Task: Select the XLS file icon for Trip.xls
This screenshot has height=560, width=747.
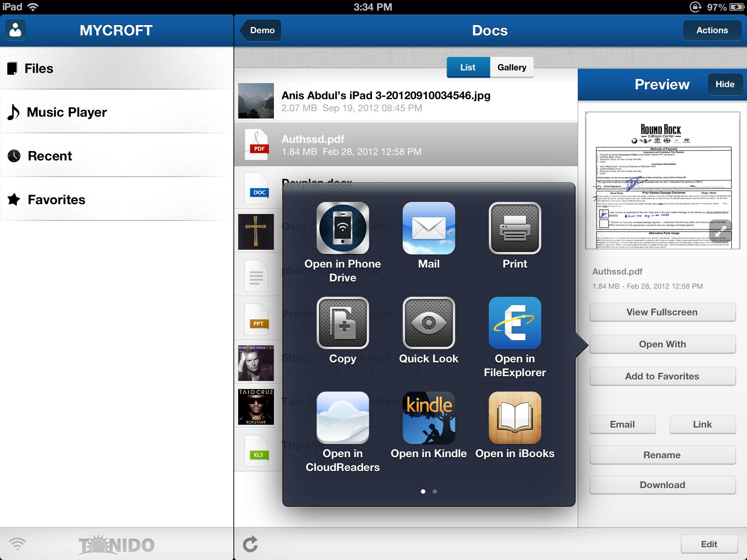Action: click(x=257, y=451)
